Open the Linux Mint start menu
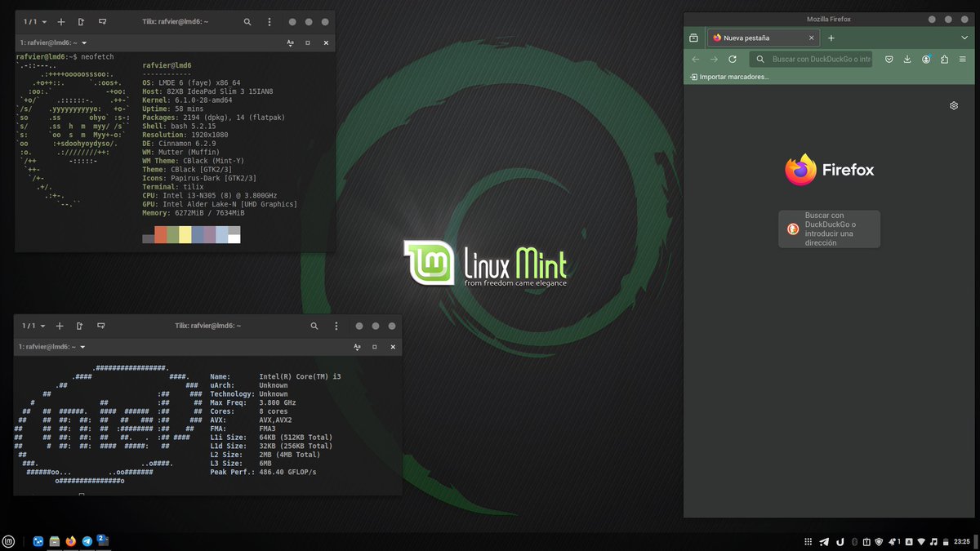Image resolution: width=980 pixels, height=551 pixels. [8, 541]
